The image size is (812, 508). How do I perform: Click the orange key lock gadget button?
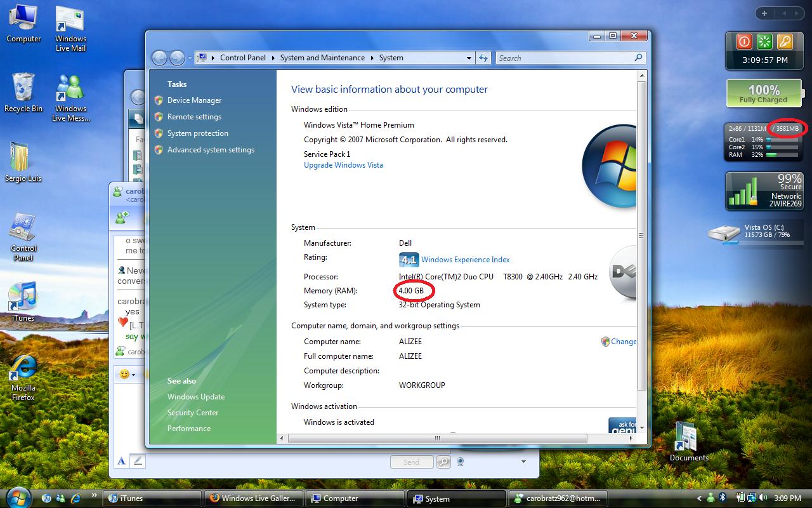click(x=785, y=42)
